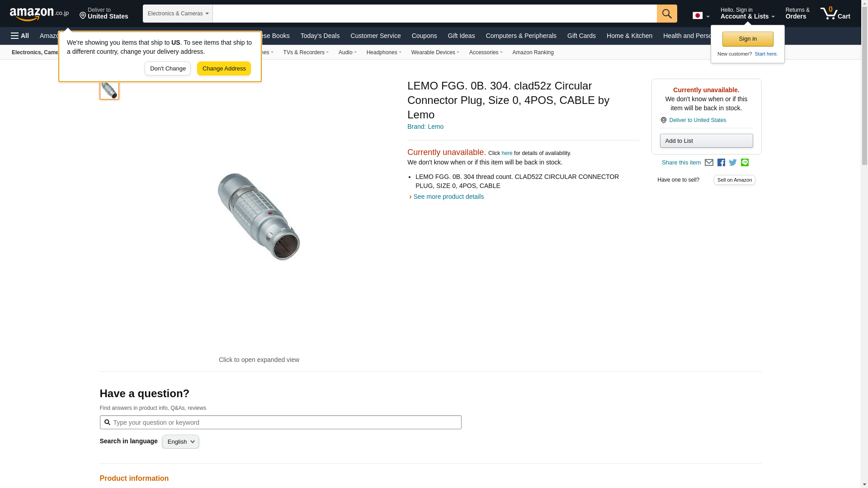Share on Twitter icon
Screen dimensions: 868x488
(x=733, y=163)
